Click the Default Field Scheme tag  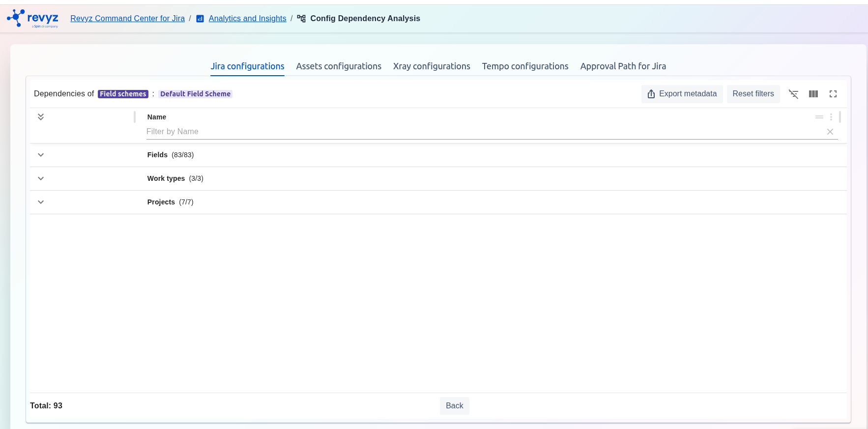click(195, 94)
